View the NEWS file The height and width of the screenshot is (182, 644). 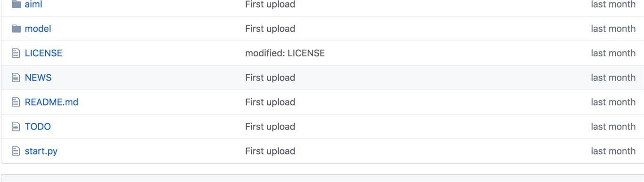38,78
